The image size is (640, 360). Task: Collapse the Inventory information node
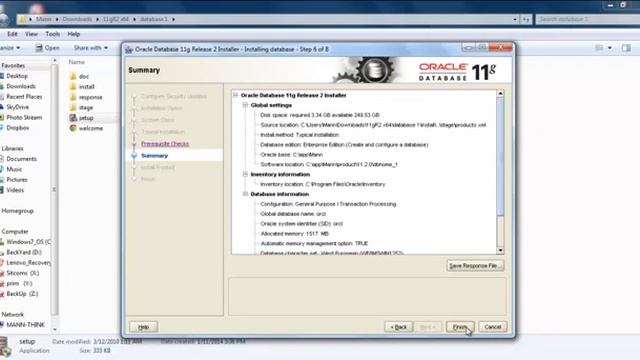click(245, 174)
